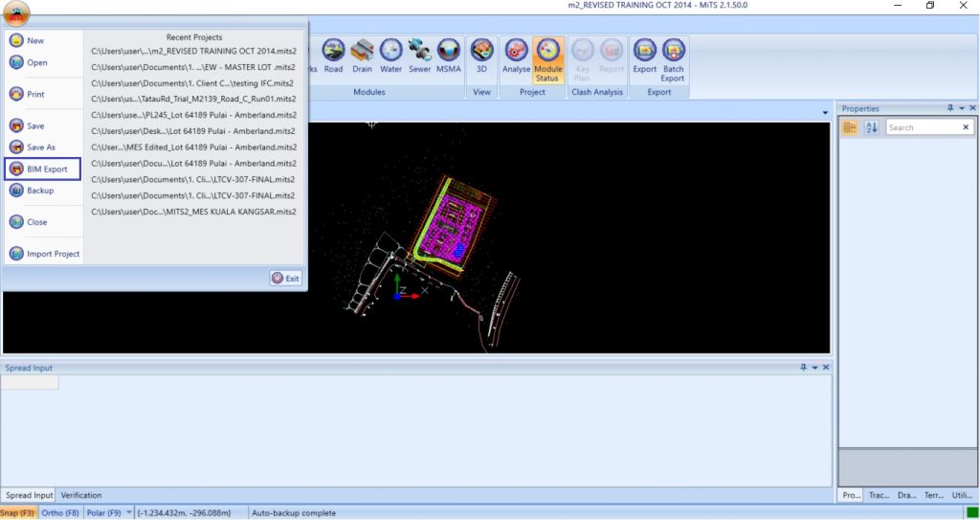Click the Key Plan clash tool
The image size is (980, 520).
tap(582, 60)
